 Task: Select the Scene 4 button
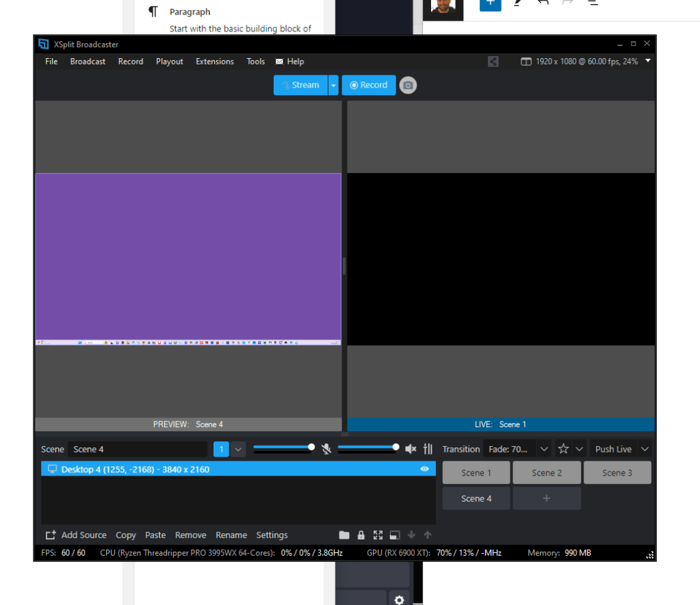click(x=476, y=498)
